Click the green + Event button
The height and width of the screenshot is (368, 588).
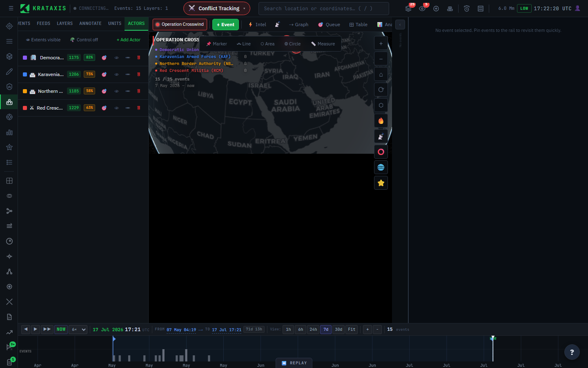[x=225, y=25]
